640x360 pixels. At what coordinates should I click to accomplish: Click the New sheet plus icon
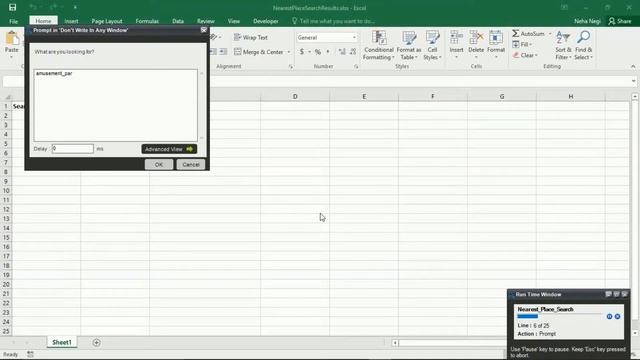[x=96, y=342]
